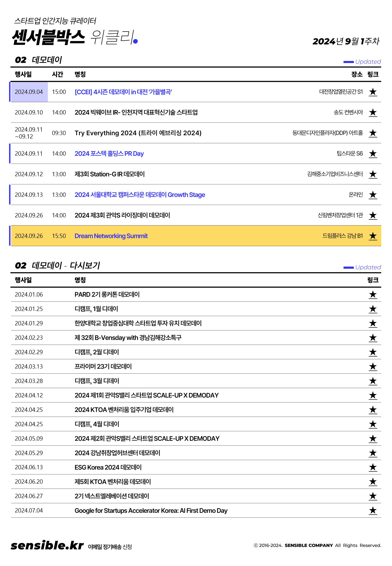
Task: Select time cell 09:30
Action: (59, 133)
